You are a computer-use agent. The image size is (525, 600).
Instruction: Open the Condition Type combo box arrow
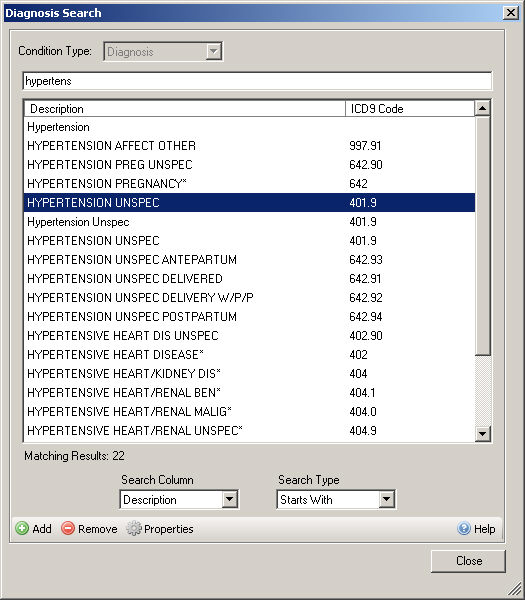[214, 51]
